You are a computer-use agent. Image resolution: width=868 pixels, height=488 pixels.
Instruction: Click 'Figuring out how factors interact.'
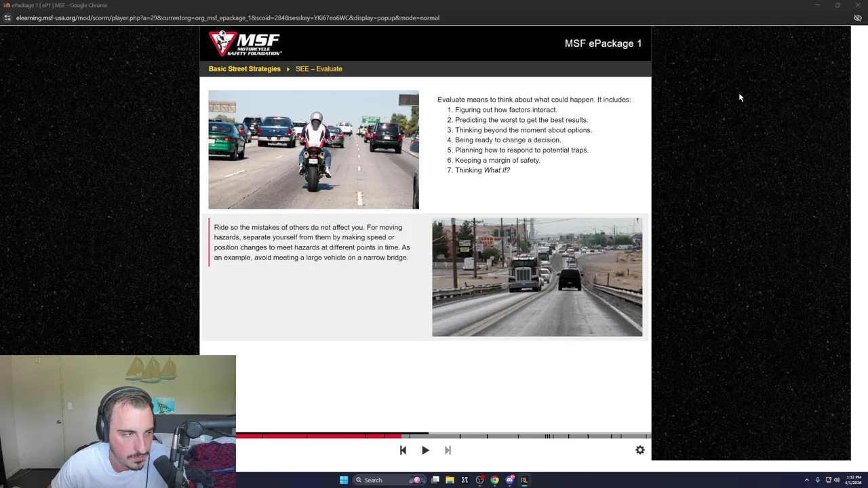point(506,110)
